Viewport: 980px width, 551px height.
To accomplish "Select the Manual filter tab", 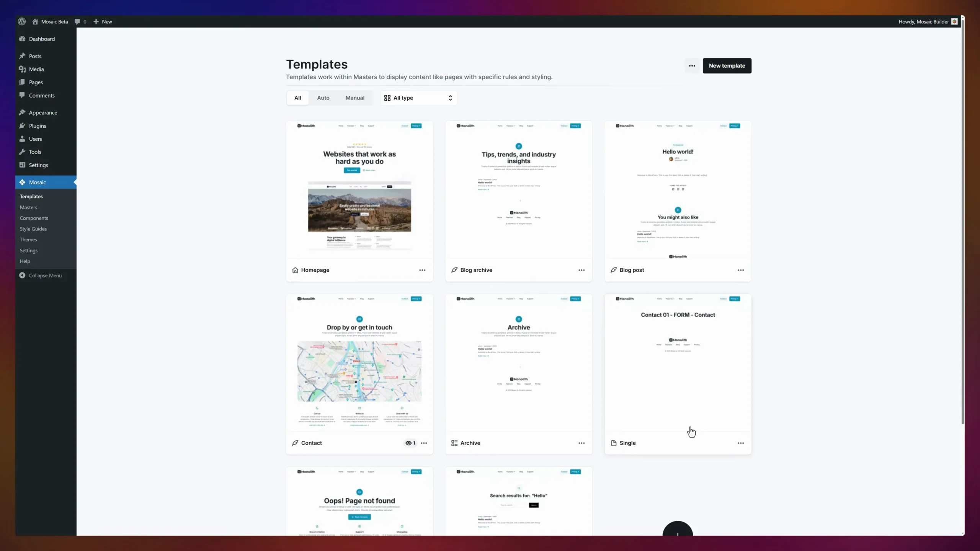I will [355, 98].
